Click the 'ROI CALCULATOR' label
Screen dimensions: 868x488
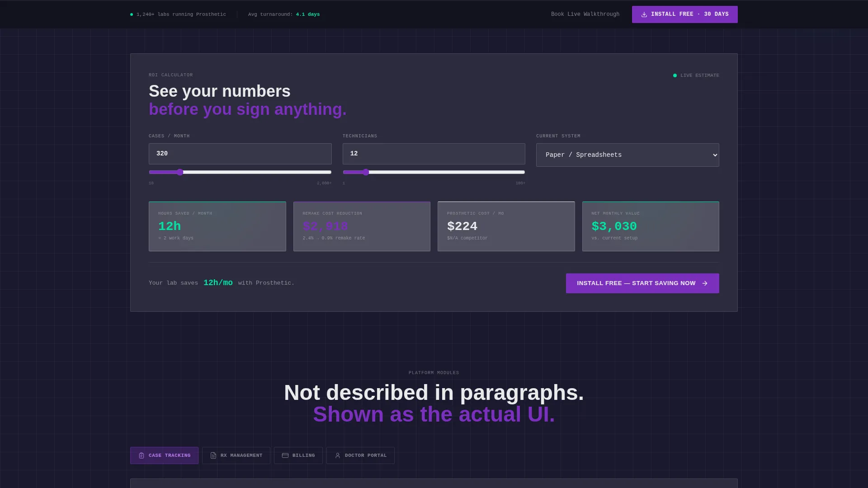point(171,75)
